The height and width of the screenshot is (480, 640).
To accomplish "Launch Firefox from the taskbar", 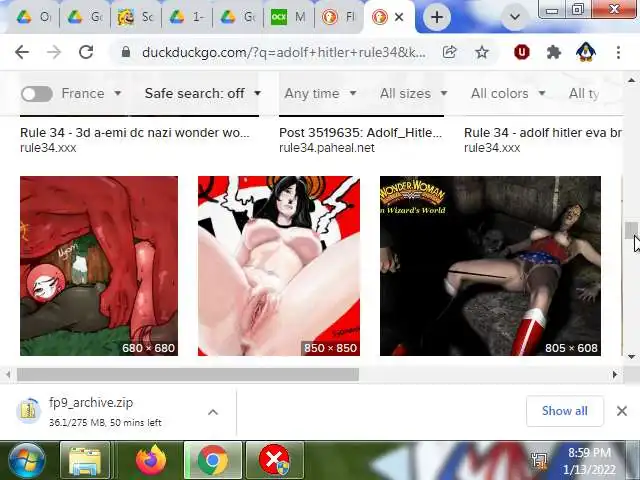I will coord(151,460).
